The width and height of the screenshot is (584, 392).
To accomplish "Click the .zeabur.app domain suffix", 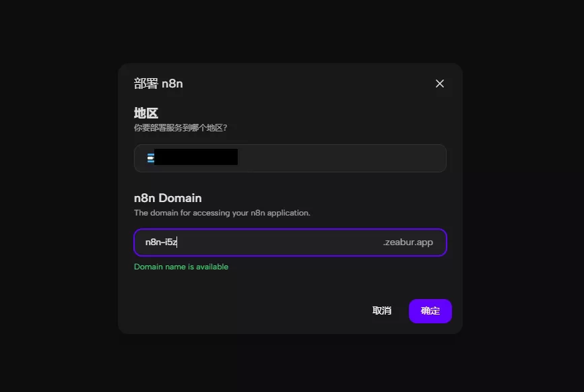I will 408,242.
